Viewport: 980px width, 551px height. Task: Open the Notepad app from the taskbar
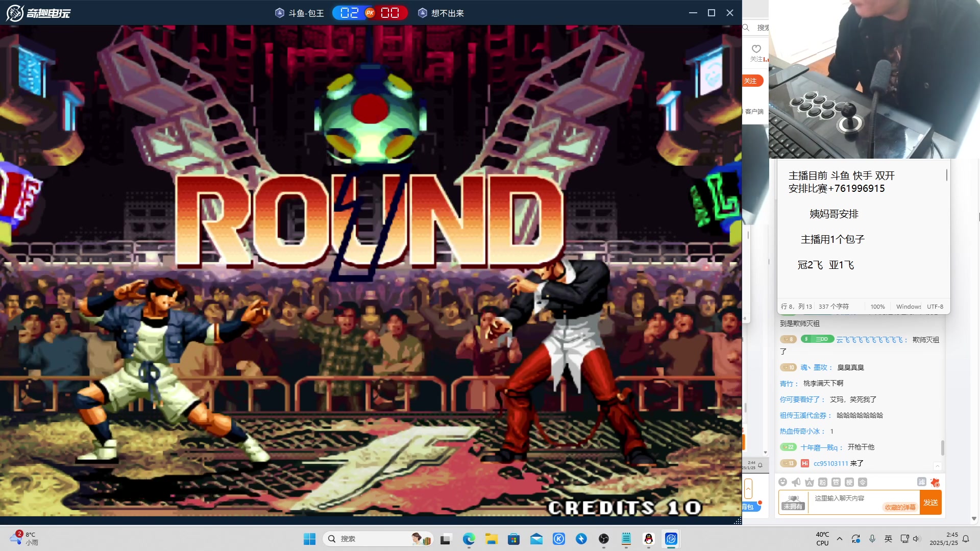(x=626, y=539)
